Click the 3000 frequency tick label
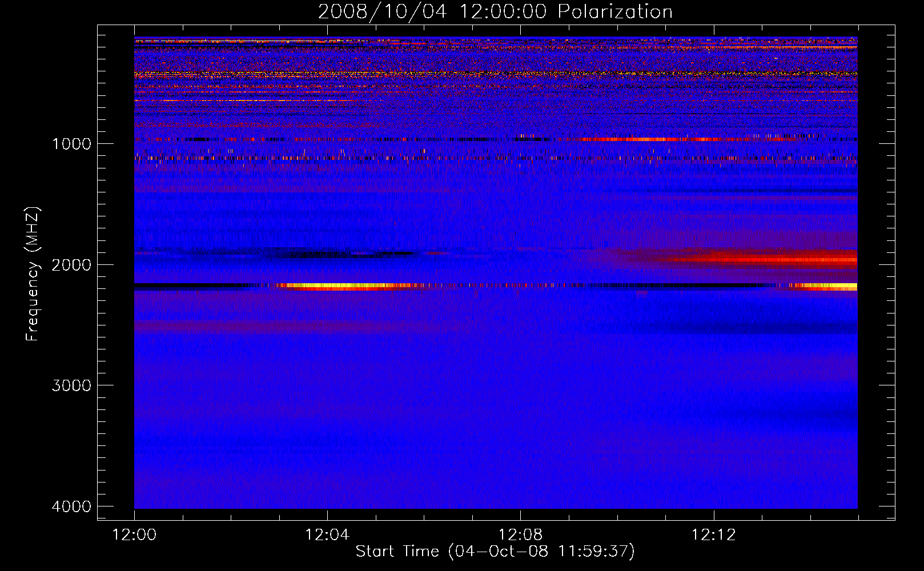 coord(71,385)
